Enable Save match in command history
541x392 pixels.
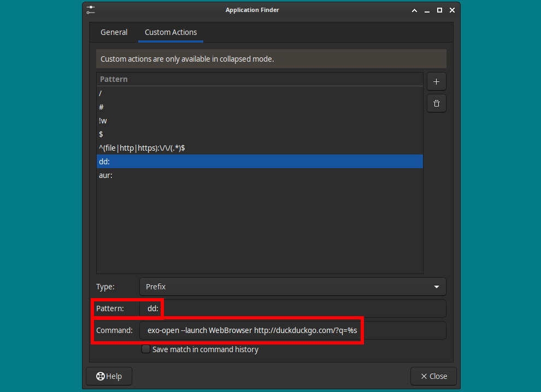146,349
